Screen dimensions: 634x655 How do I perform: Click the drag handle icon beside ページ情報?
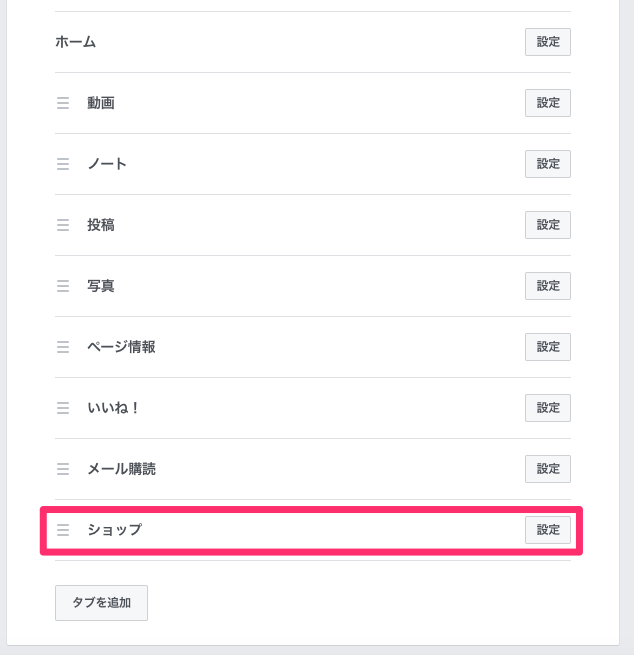point(63,347)
